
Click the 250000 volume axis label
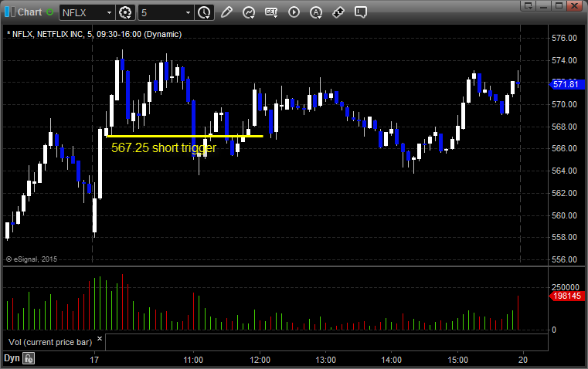coord(566,287)
